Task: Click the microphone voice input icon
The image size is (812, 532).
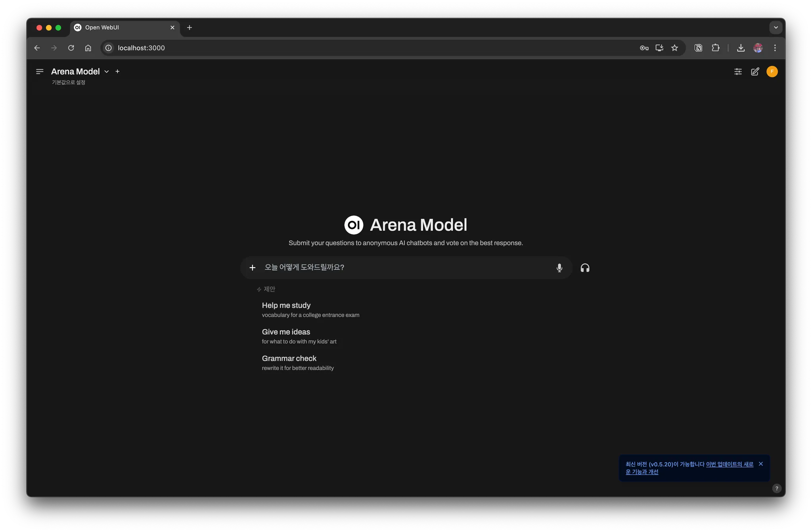Action: [x=559, y=268]
